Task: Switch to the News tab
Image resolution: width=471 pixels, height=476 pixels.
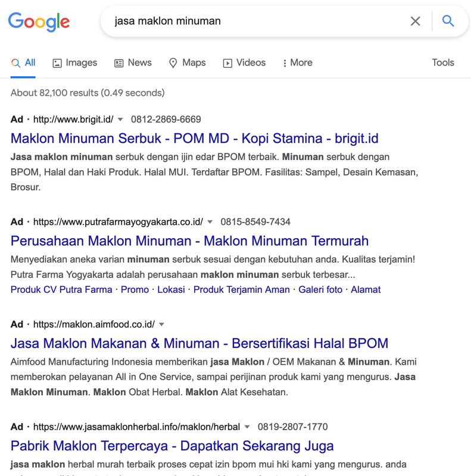Action: (133, 62)
